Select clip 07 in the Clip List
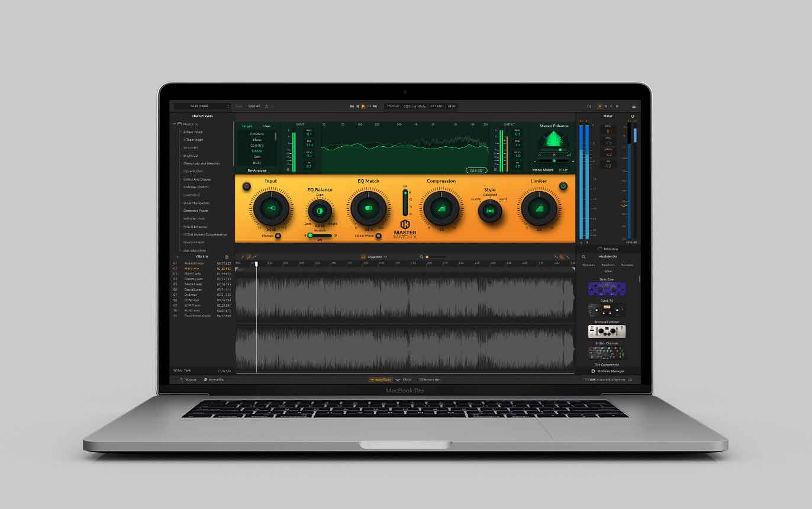The width and height of the screenshot is (812, 509). tap(202, 295)
